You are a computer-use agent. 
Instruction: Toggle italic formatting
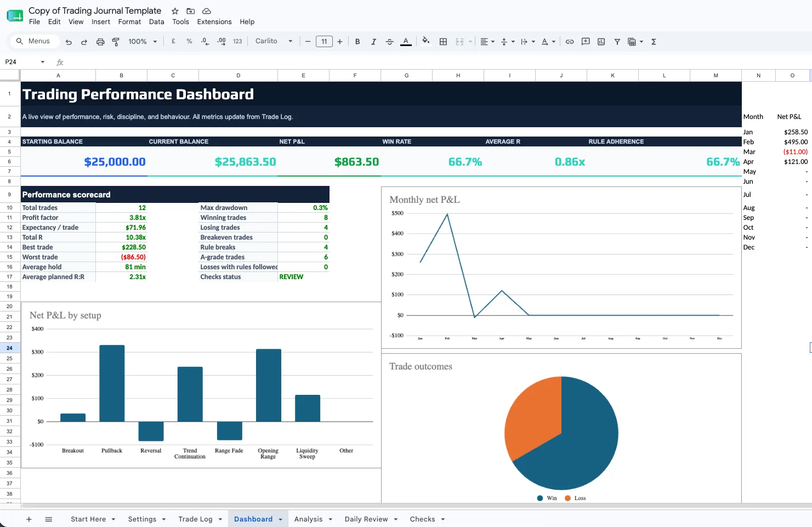[x=373, y=42]
